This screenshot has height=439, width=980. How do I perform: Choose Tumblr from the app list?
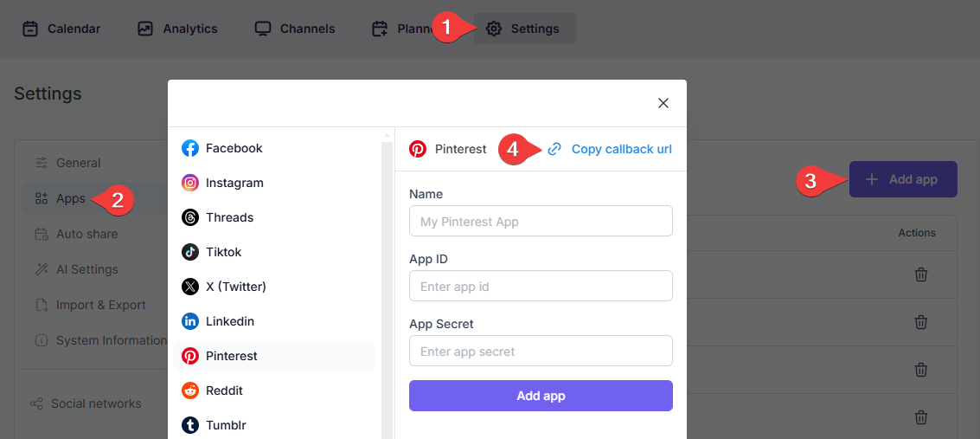(273, 425)
